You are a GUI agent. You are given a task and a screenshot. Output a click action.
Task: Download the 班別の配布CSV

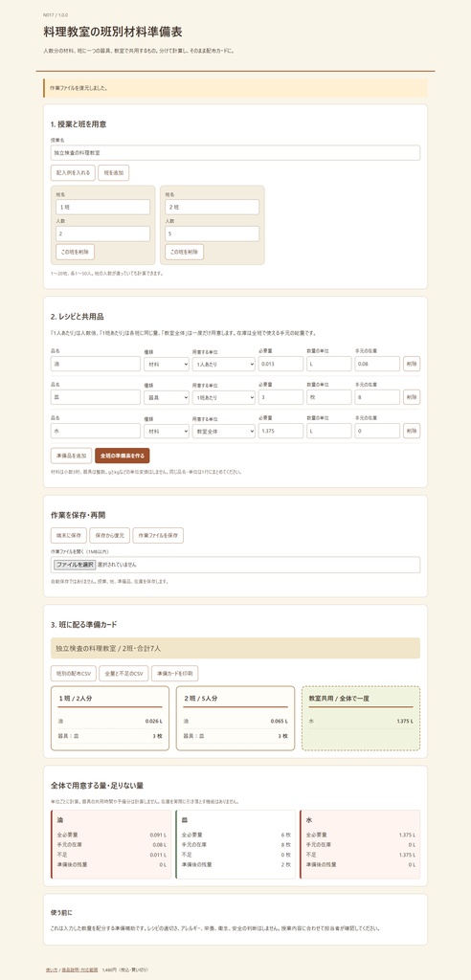(x=73, y=673)
